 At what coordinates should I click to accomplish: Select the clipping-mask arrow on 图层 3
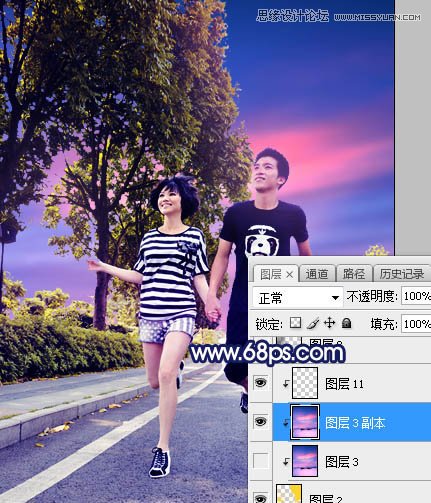[x=286, y=462]
